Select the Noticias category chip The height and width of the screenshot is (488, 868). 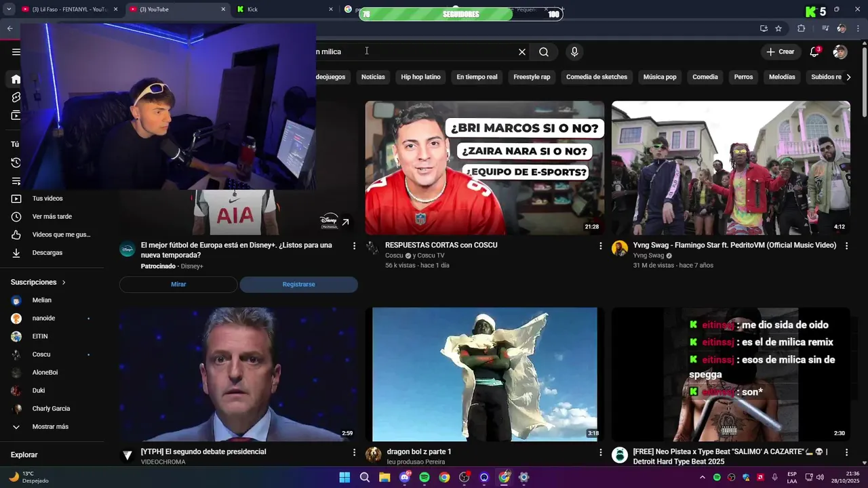373,77
